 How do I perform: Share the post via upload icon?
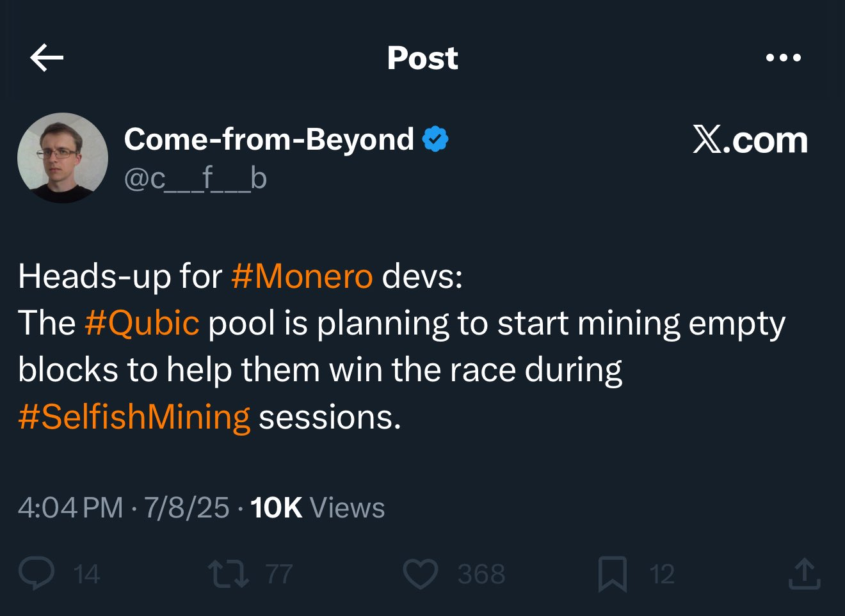click(x=805, y=573)
